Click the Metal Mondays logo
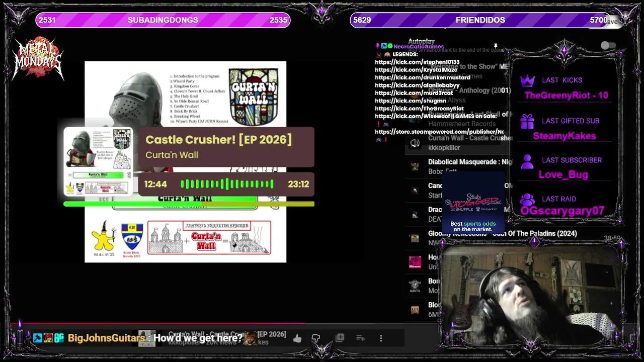Image resolution: width=644 pixels, height=362 pixels. (x=38, y=58)
